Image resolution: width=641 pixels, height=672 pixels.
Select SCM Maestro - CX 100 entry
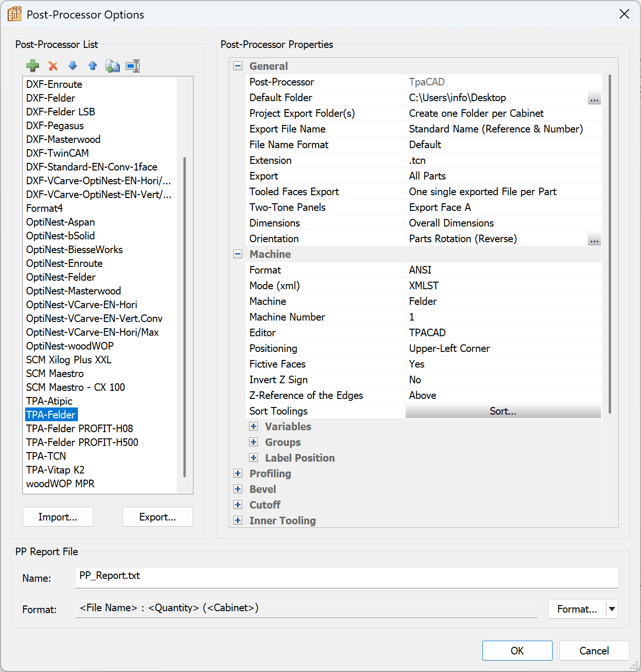tap(76, 387)
